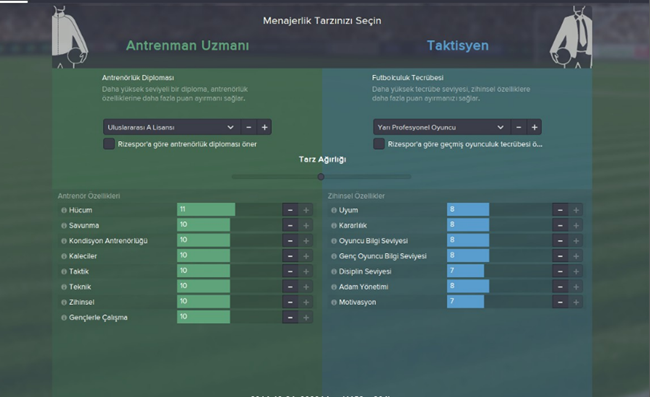
Task: Click the Disiplin Seviyesi value bar
Action: coord(465,271)
